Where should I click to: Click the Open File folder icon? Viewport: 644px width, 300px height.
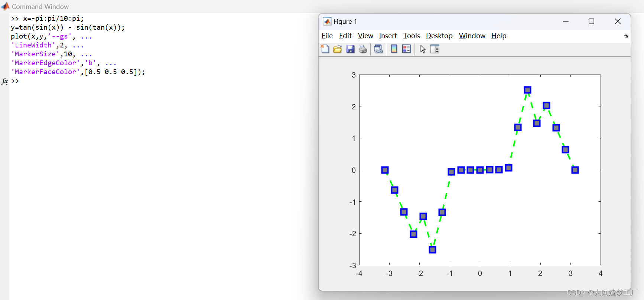coord(337,49)
